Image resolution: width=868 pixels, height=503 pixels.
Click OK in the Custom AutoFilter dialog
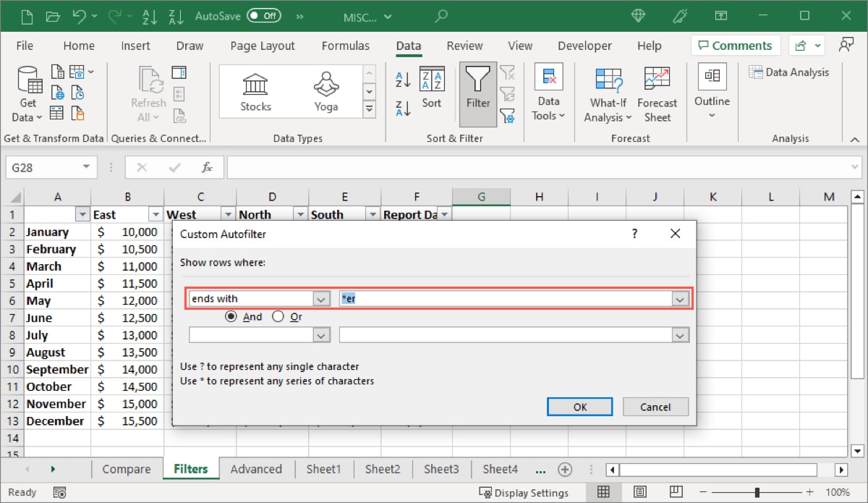coord(579,406)
